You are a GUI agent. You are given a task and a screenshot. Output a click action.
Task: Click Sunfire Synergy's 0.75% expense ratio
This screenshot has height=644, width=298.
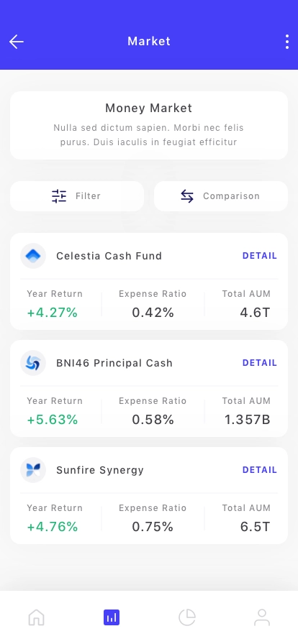(153, 527)
